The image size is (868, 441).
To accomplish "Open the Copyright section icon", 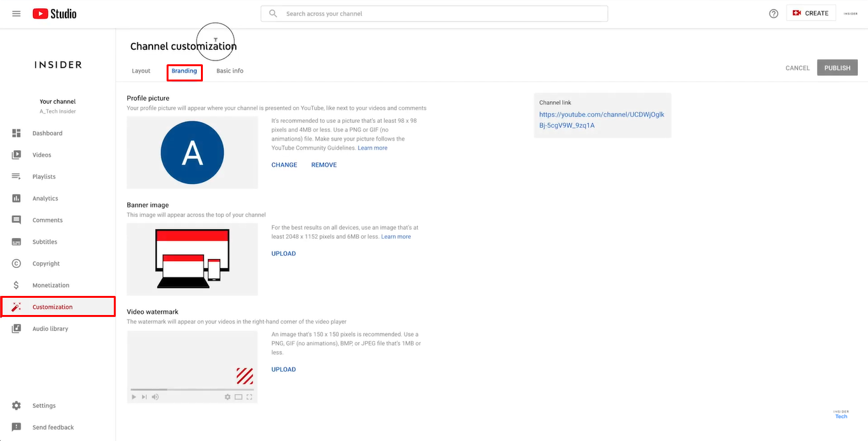I will pos(16,263).
